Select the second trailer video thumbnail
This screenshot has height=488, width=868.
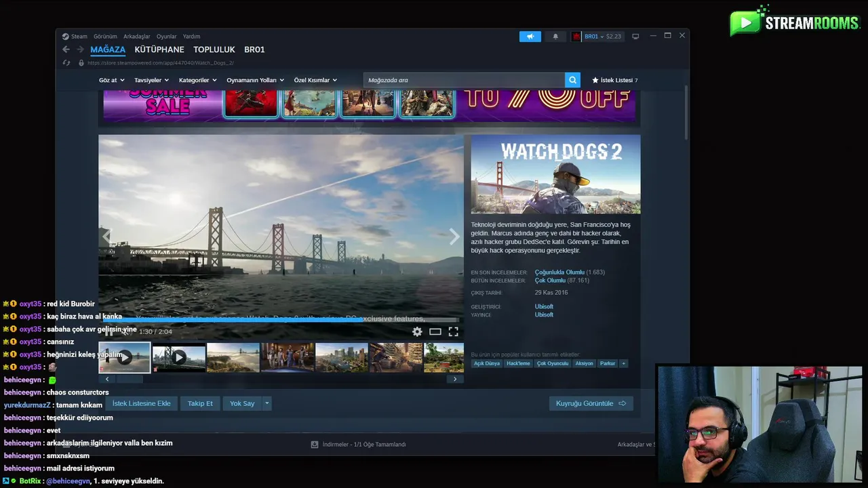pos(179,357)
